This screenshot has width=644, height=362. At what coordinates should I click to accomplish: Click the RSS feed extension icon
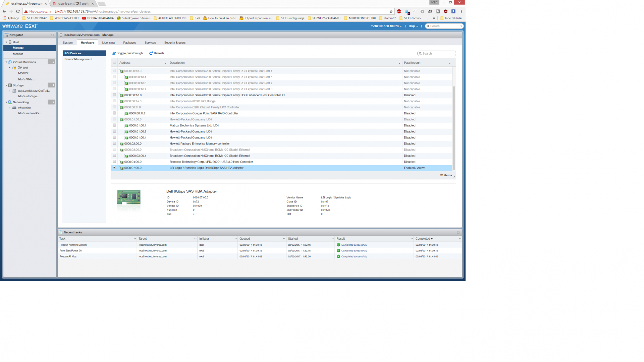pos(438,11)
